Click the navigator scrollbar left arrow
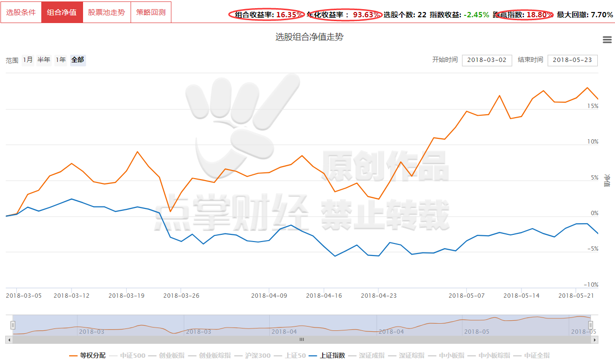The width and height of the screenshot is (615, 364). [x=9, y=340]
